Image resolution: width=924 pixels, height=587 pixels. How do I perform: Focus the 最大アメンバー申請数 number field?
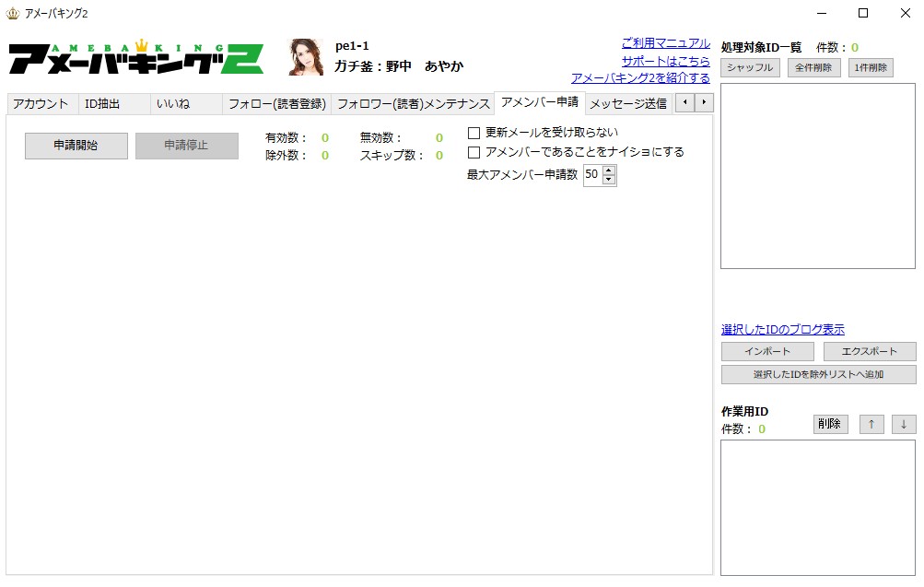click(x=591, y=175)
